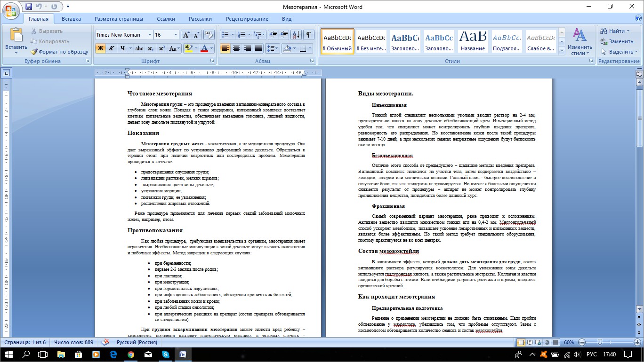Image resolution: width=644 pixels, height=362 pixels.
Task: Open Microsoft Edge from the taskbar
Action: click(x=113, y=354)
